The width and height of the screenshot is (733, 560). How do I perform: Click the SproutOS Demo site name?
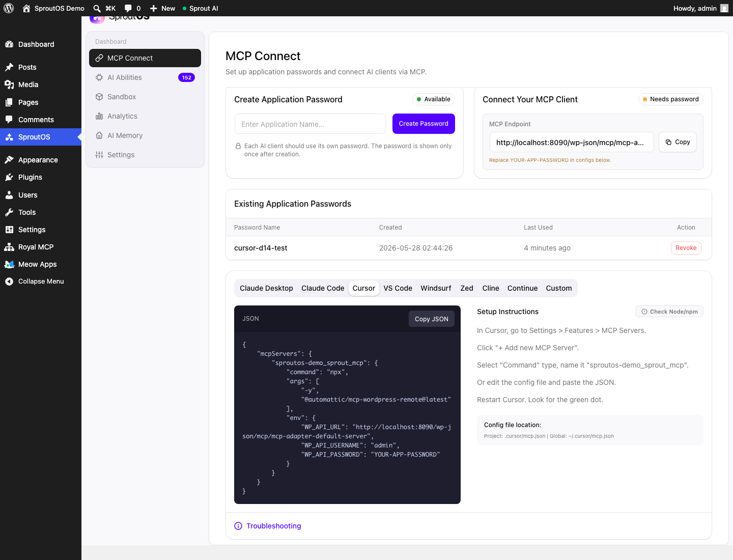(60, 8)
